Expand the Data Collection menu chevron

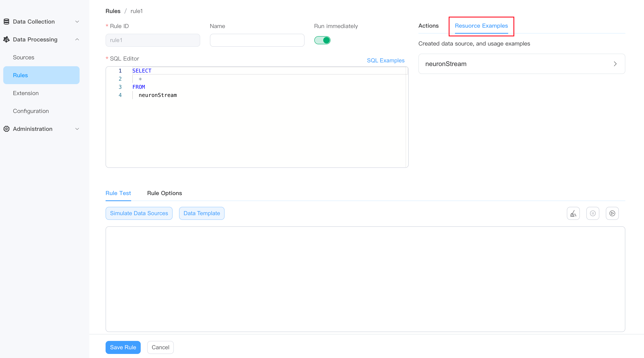[77, 22]
